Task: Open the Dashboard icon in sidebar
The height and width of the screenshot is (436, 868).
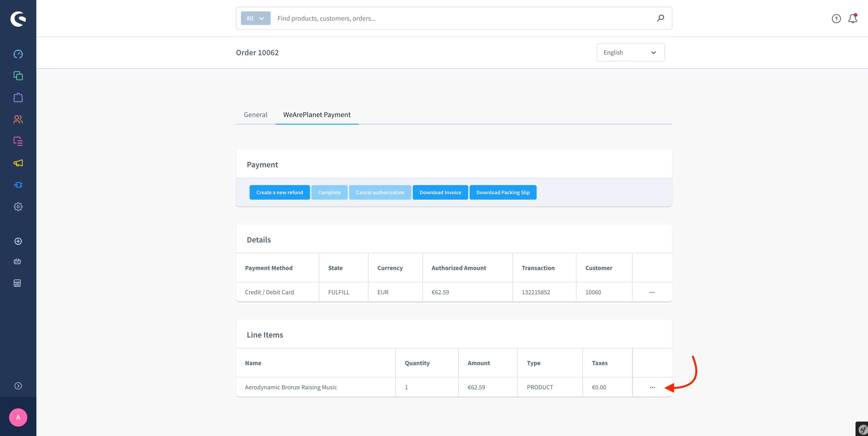Action: click(18, 54)
